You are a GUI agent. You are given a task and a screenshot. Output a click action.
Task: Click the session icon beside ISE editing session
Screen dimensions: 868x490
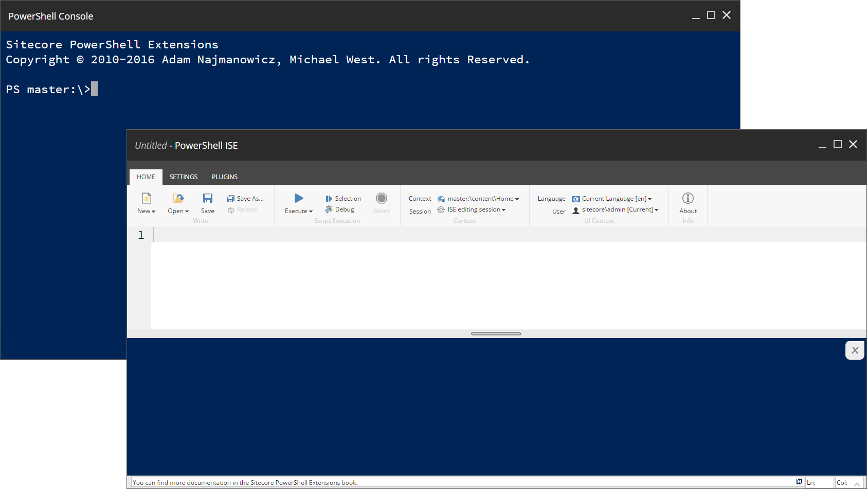441,209
